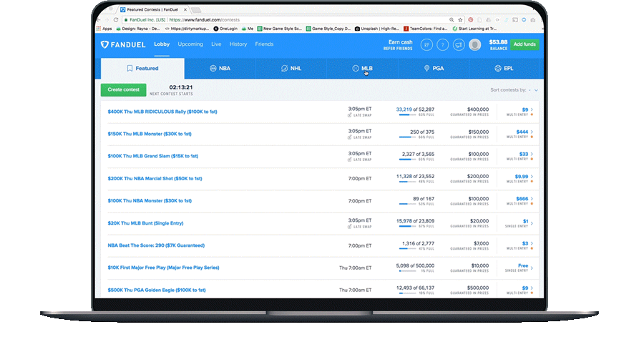
Task: Click Earn cash Refer Friends link
Action: pos(398,45)
